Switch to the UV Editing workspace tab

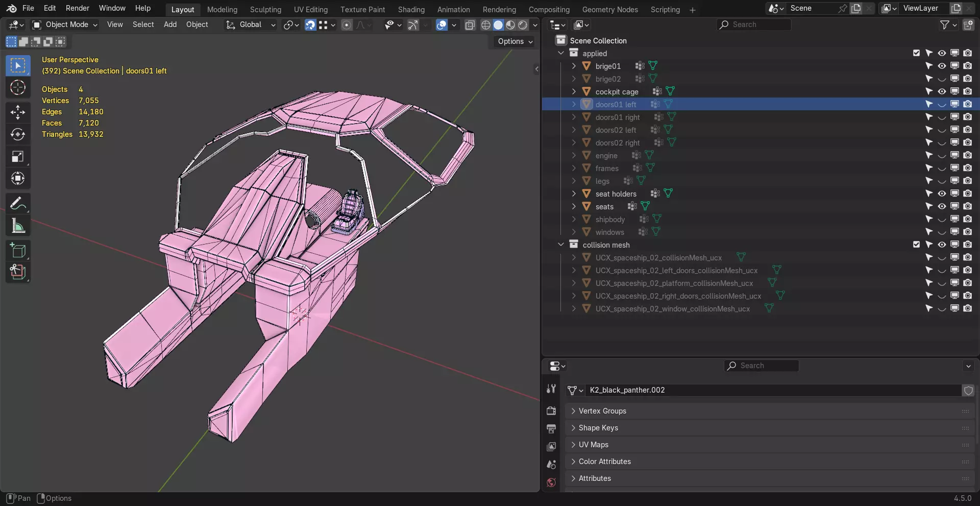311,10
